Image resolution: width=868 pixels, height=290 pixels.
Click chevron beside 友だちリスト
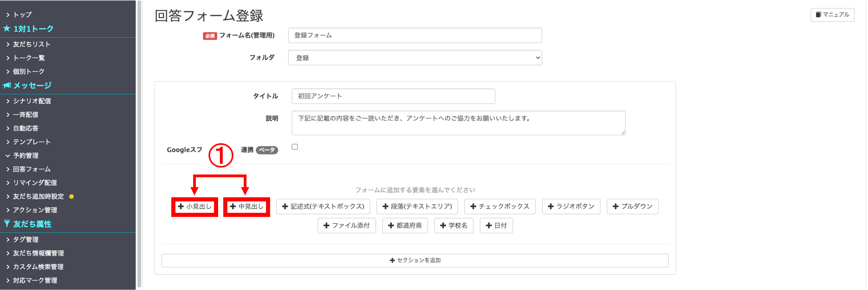[8, 44]
